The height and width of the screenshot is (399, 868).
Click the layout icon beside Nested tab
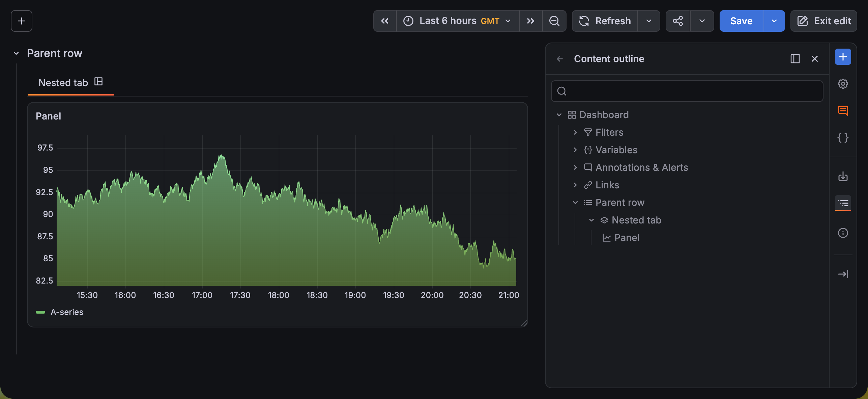(98, 82)
